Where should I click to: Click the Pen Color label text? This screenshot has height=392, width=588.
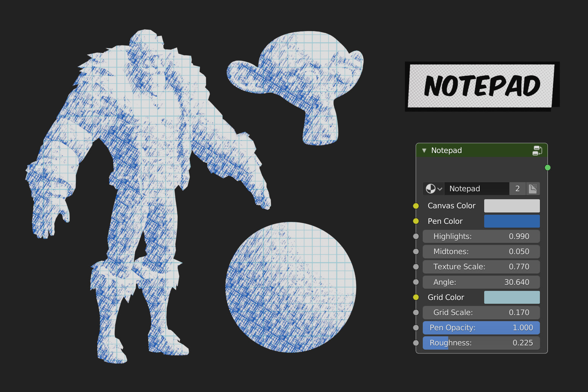pos(445,221)
